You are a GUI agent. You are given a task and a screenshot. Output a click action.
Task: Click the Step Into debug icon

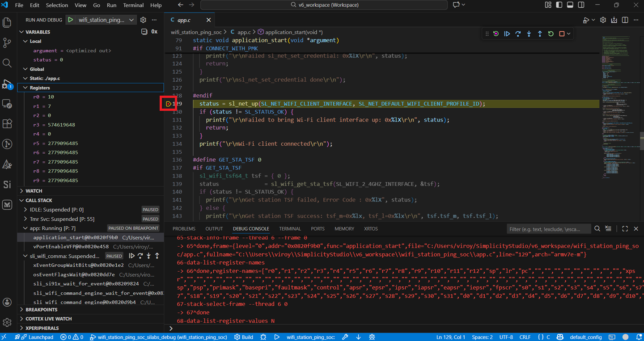pyautogui.click(x=529, y=34)
